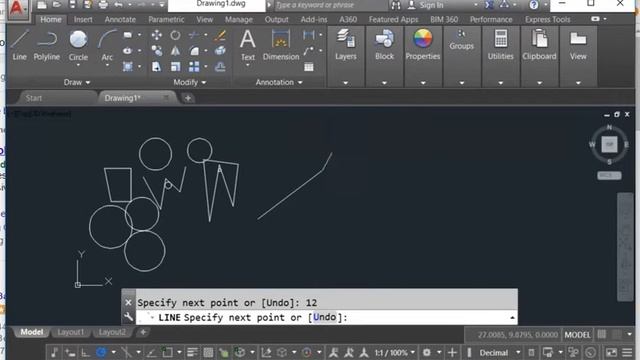Open the AutoCAD application menu
Viewport: 640px width, 360px height.
[x=16, y=8]
